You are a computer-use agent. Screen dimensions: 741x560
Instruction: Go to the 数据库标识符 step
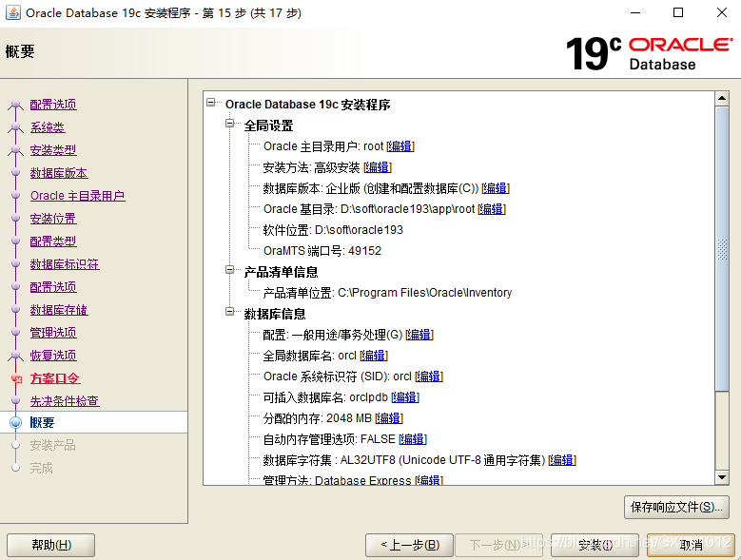pos(65,264)
